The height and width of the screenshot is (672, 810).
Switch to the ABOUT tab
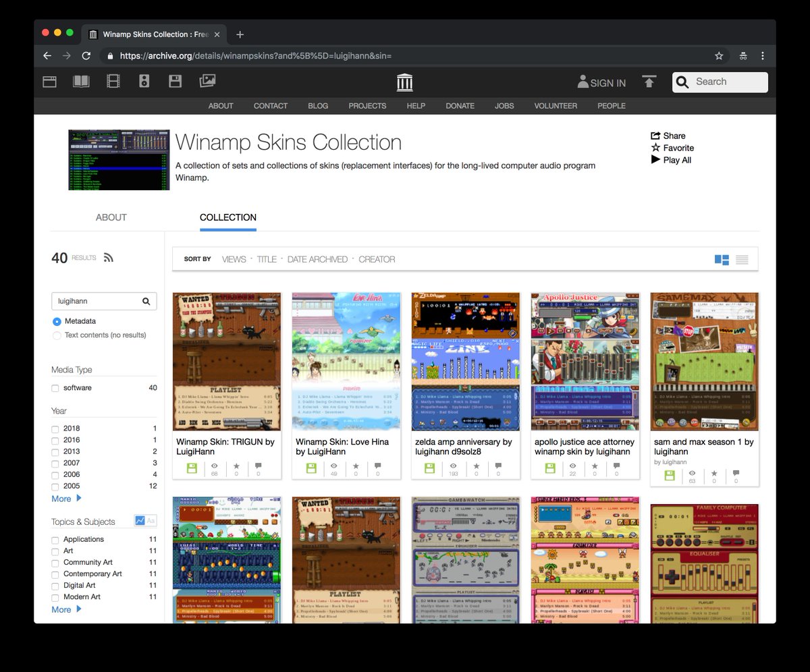click(111, 217)
